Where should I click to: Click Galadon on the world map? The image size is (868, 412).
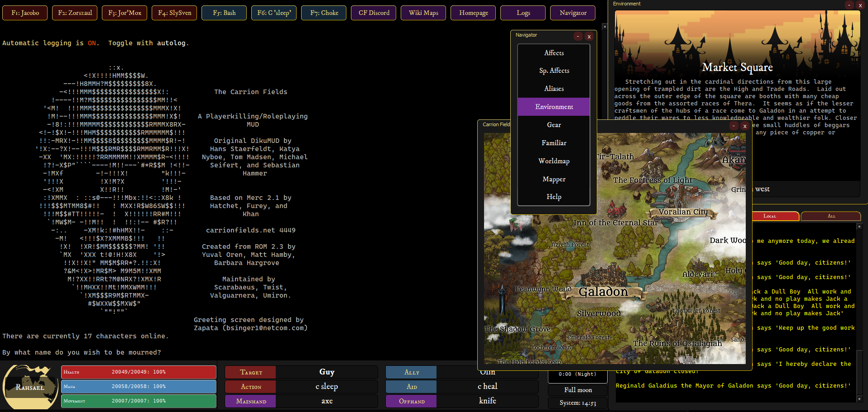[603, 292]
